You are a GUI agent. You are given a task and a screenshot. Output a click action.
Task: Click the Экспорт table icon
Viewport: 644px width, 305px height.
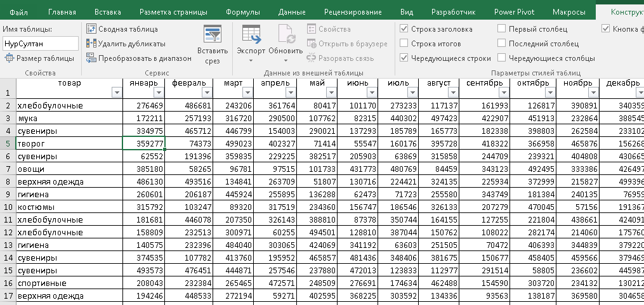(x=251, y=34)
